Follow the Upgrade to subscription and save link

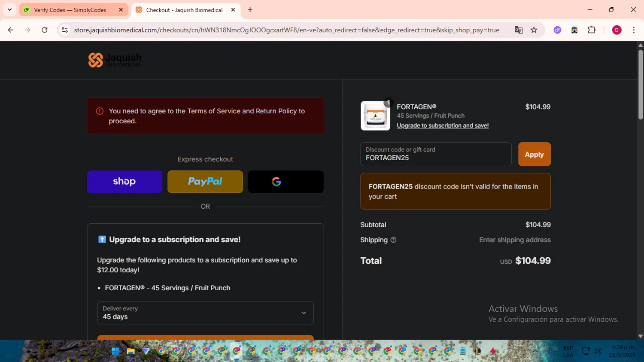(x=443, y=126)
